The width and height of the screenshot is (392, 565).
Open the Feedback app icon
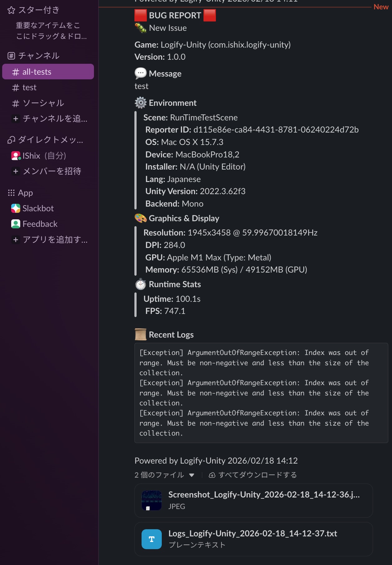click(x=16, y=224)
